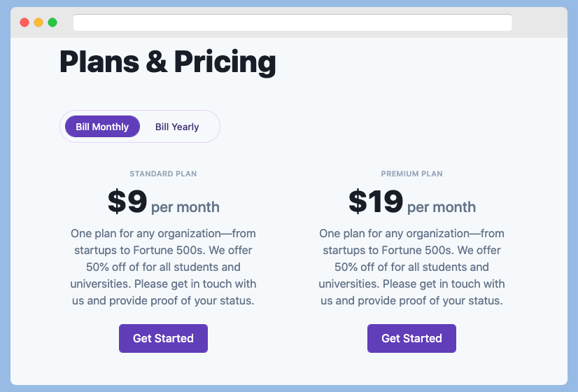Focus the browser address bar
The height and width of the screenshot is (392, 578).
292,22
